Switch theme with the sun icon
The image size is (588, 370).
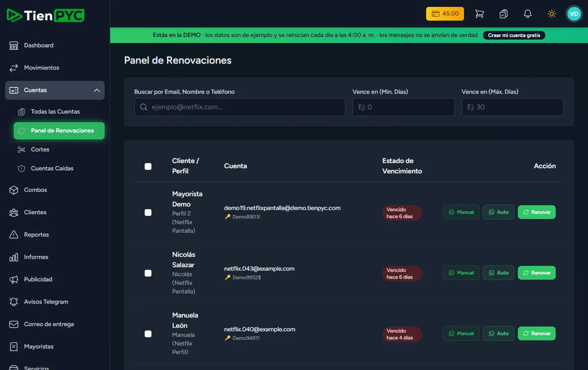551,14
